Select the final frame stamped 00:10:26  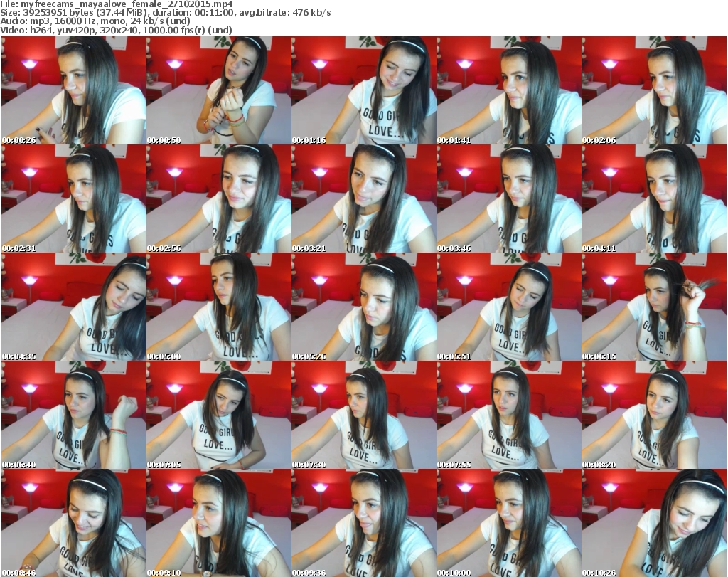654,523
